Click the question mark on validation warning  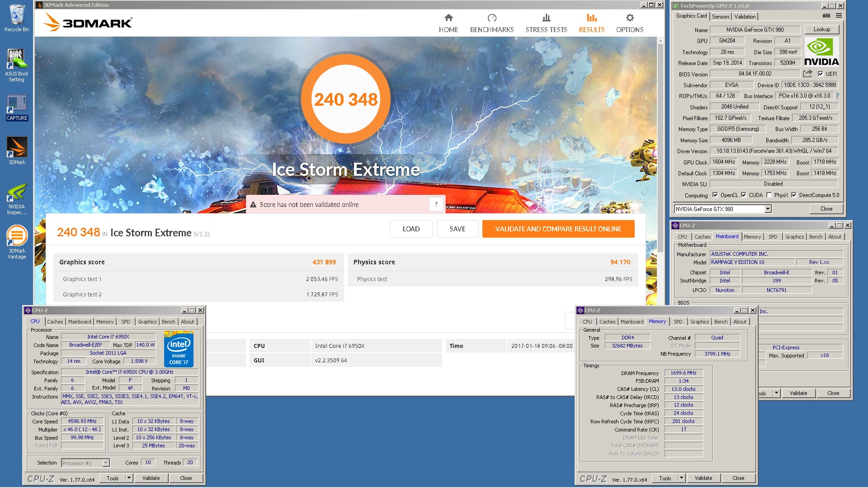436,204
